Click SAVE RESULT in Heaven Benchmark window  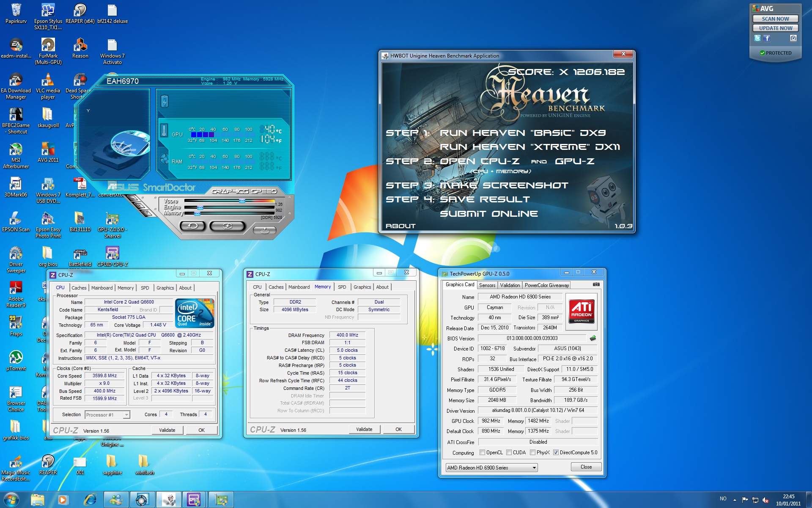pos(485,199)
